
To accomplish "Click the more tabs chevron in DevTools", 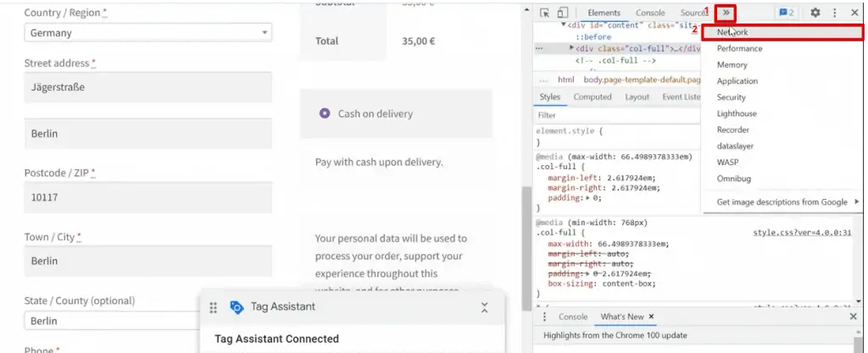I will pyautogui.click(x=726, y=13).
